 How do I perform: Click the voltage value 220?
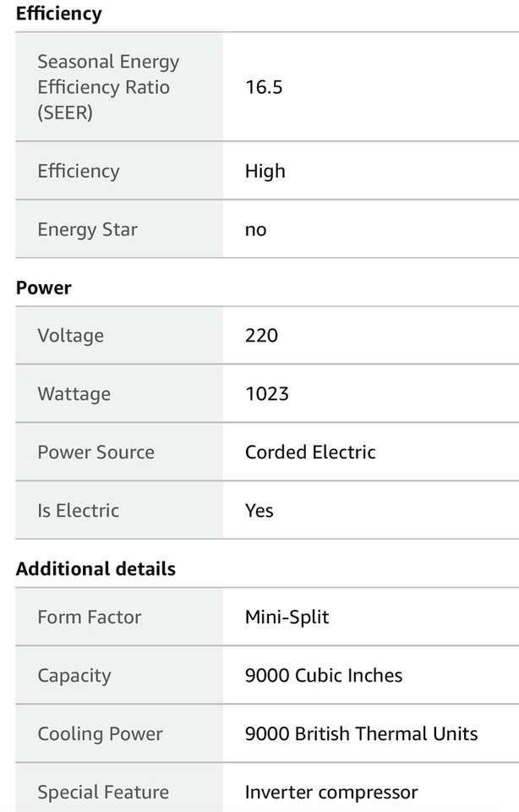(261, 335)
